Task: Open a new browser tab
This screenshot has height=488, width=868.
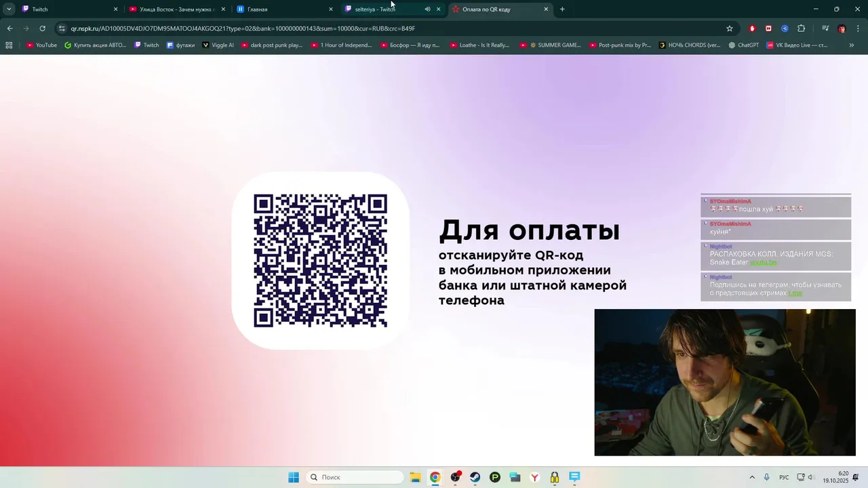Action: [x=562, y=9]
